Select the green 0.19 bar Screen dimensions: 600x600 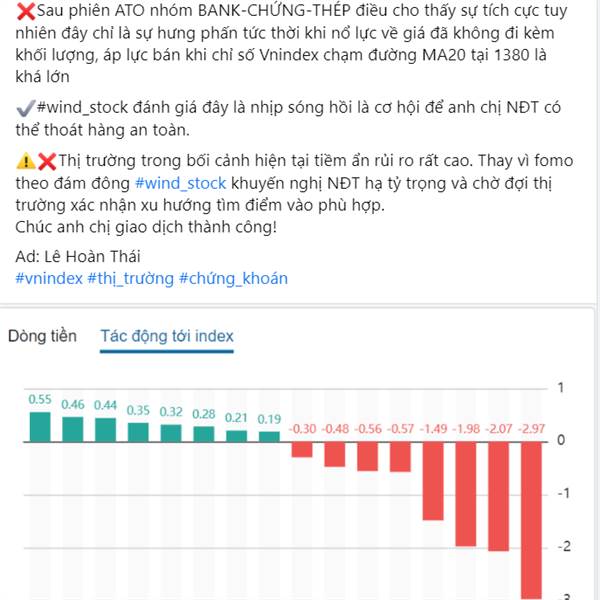269,437
